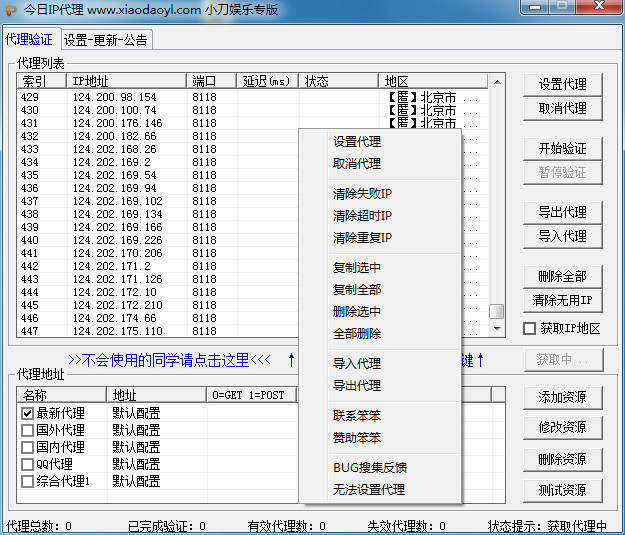The image size is (625, 535).
Task: Click the 添加资源 button
Action: click(562, 397)
